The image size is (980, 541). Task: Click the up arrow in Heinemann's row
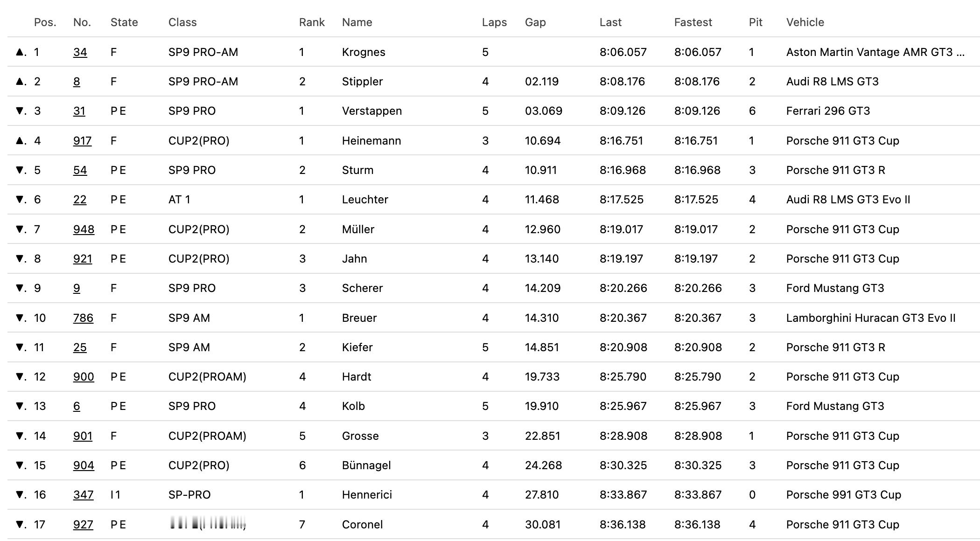(x=20, y=141)
